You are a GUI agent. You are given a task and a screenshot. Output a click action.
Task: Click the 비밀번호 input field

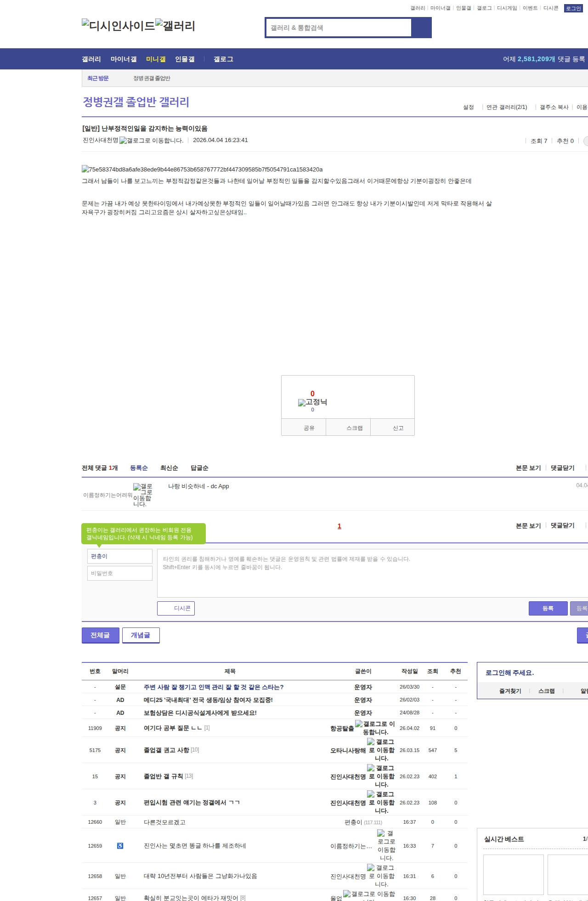coord(120,573)
